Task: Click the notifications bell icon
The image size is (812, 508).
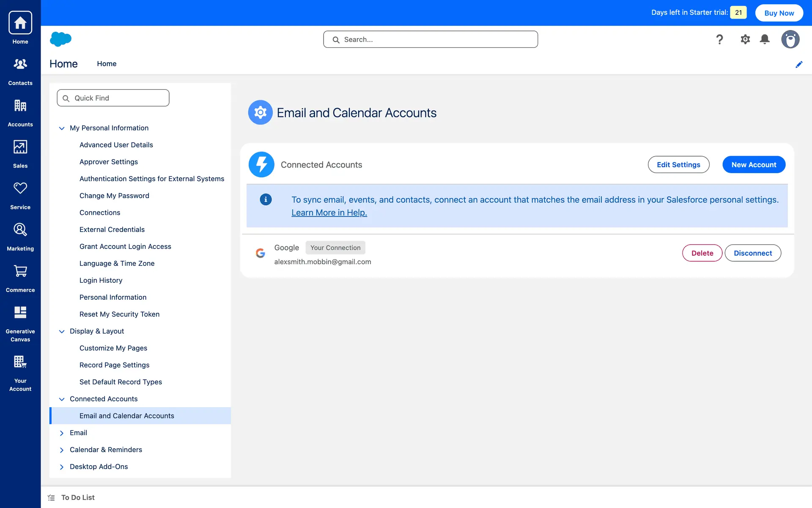Action: coord(765,39)
